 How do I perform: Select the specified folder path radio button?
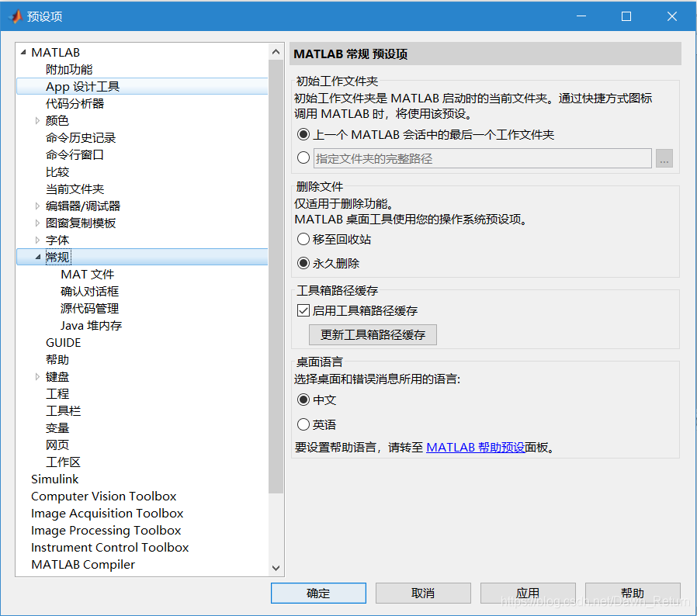coord(303,157)
